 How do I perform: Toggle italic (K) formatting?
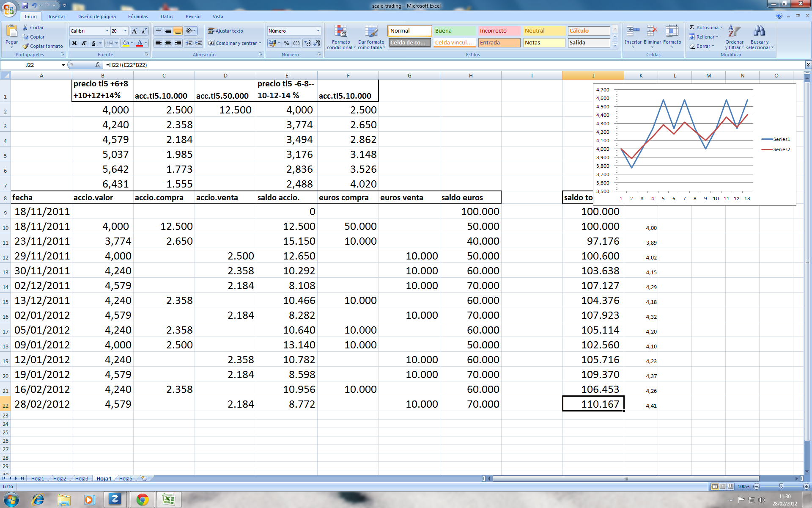tap(84, 43)
